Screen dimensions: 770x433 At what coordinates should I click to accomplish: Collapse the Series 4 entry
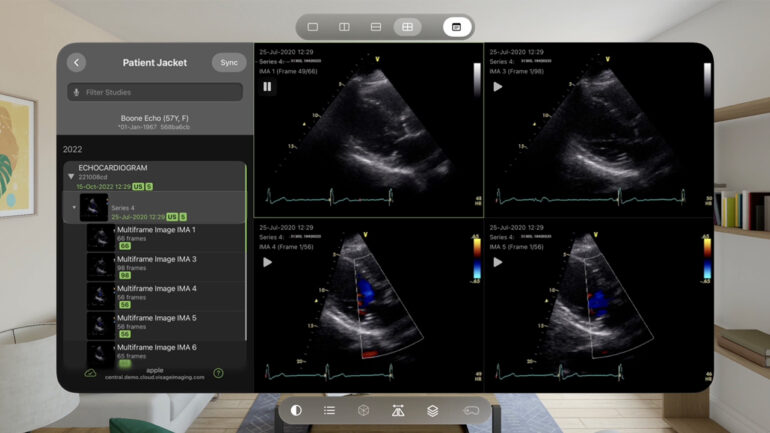74,208
